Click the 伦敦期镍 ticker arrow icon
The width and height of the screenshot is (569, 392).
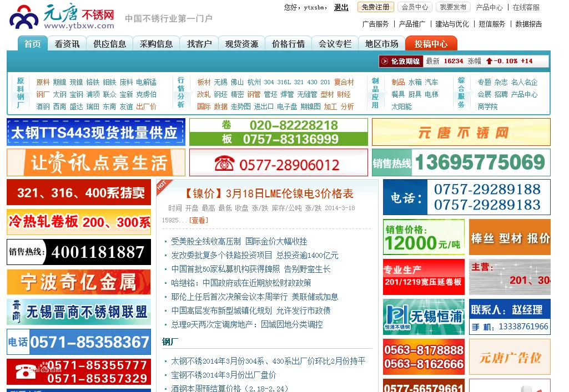point(384,61)
